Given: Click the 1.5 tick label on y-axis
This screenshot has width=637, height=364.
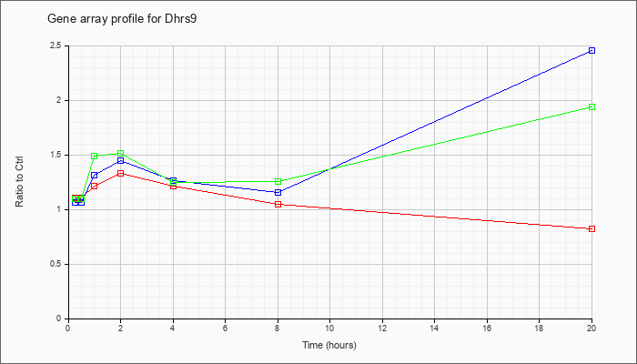Looking at the screenshot, I should click(56, 156).
